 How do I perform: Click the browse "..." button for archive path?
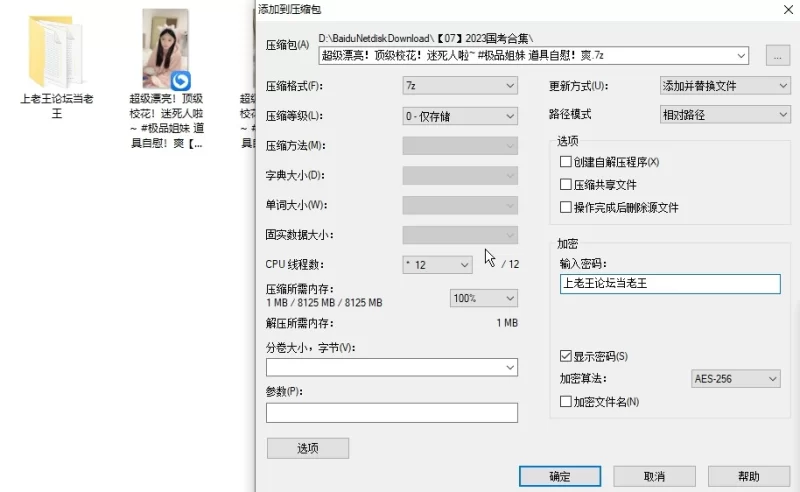click(777, 55)
